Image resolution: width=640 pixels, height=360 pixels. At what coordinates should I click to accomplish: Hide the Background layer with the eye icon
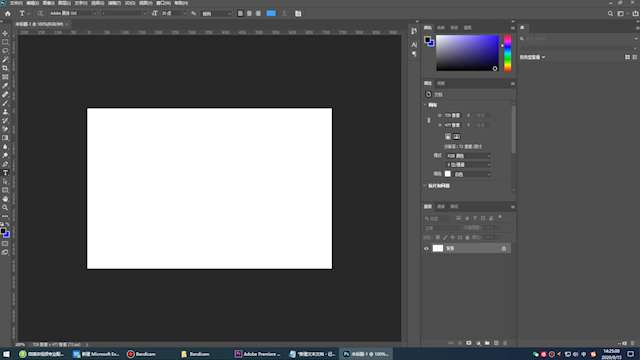pos(427,248)
